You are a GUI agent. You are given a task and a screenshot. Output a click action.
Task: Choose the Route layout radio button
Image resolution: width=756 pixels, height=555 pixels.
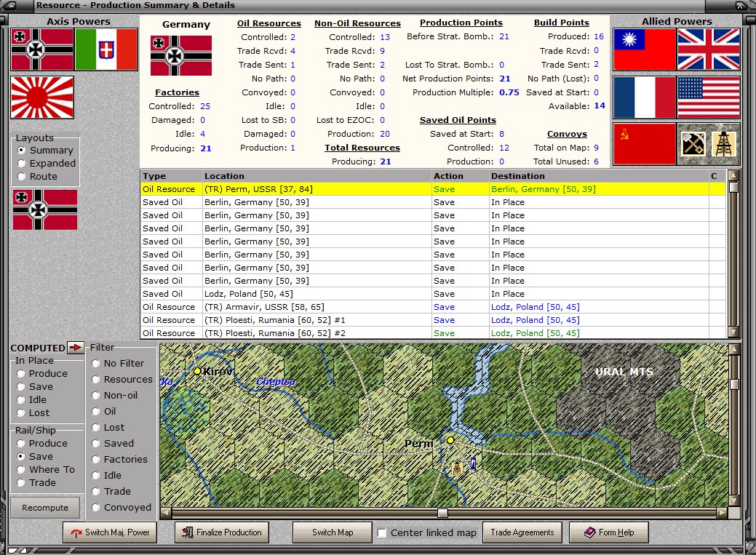[23, 177]
